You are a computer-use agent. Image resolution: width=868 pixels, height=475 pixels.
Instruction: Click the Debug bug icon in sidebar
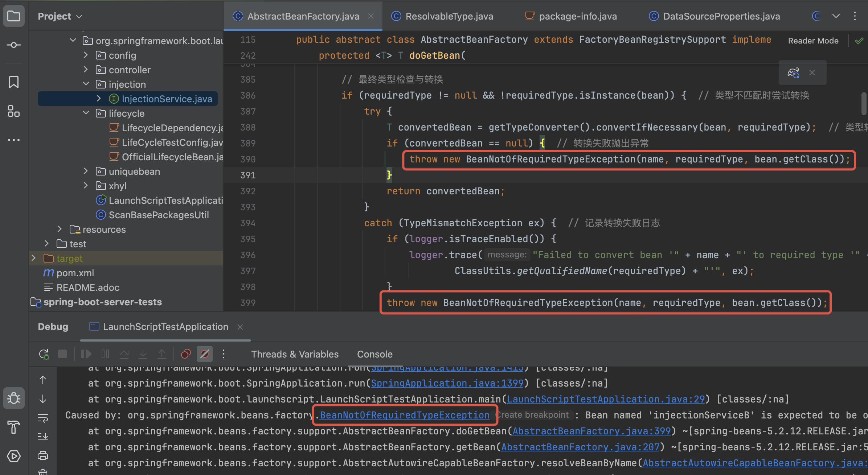coord(14,398)
